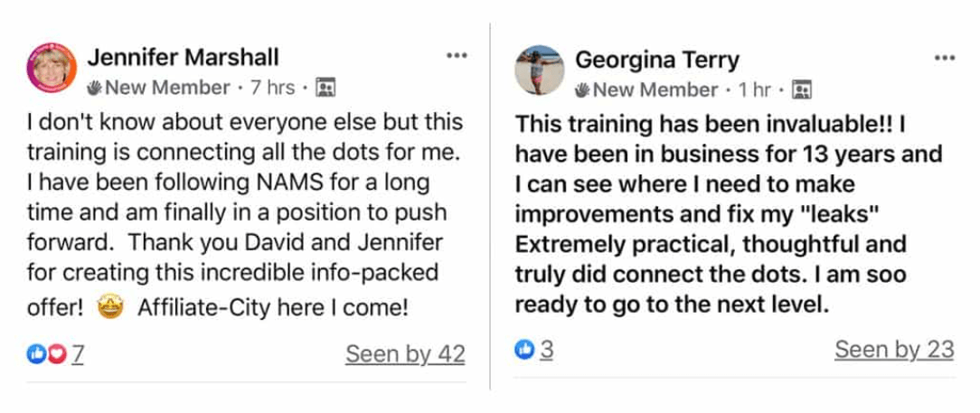
Task: Open the "7 hrs" timestamp link
Action: (x=273, y=88)
